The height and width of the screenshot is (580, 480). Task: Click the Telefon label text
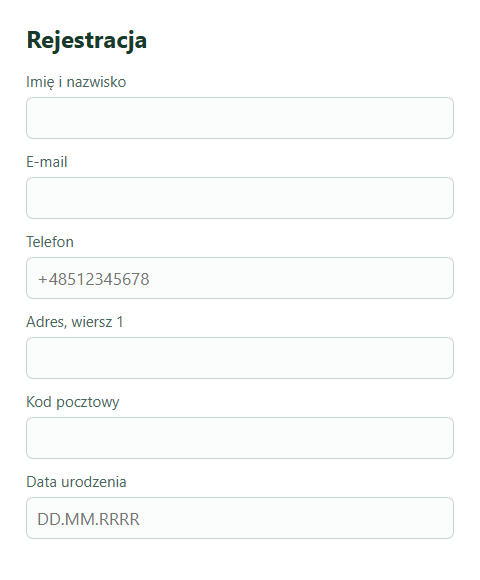tap(50, 242)
